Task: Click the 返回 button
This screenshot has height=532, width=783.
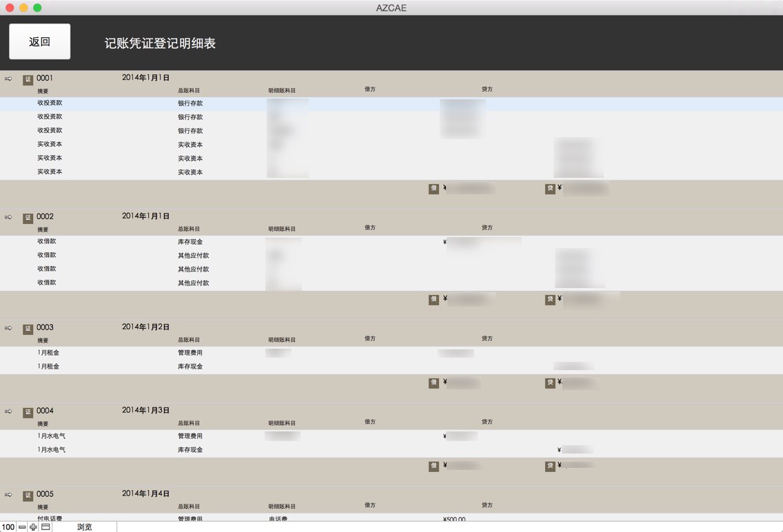Action: [39, 41]
